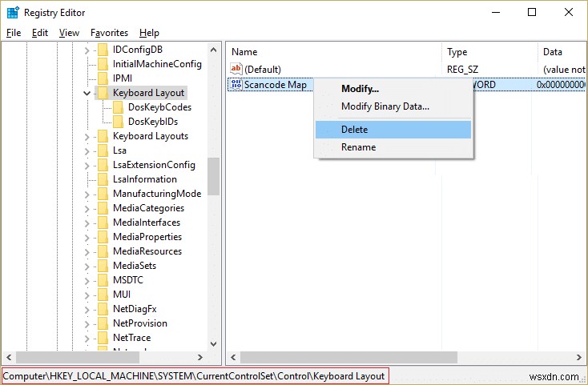Click the MediaProperties folder icon

(x=103, y=237)
